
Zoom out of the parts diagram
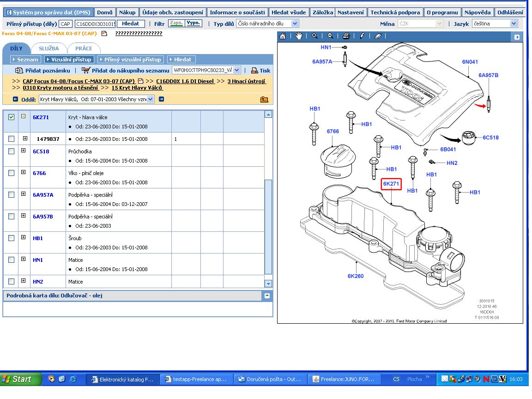click(x=330, y=36)
